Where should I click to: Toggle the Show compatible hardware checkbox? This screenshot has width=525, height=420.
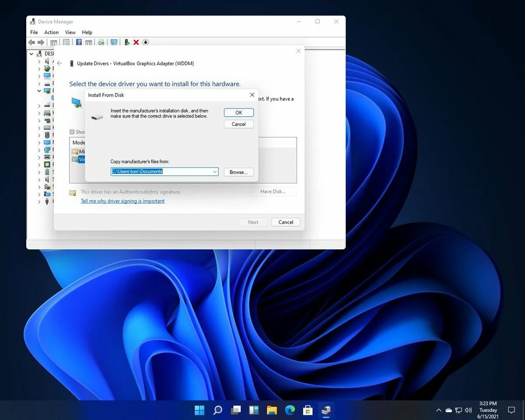pos(71,132)
